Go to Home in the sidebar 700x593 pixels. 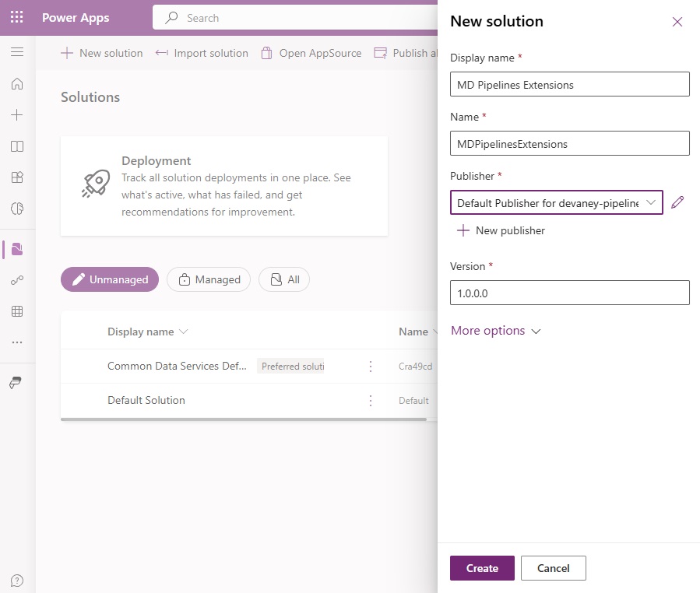pos(17,83)
